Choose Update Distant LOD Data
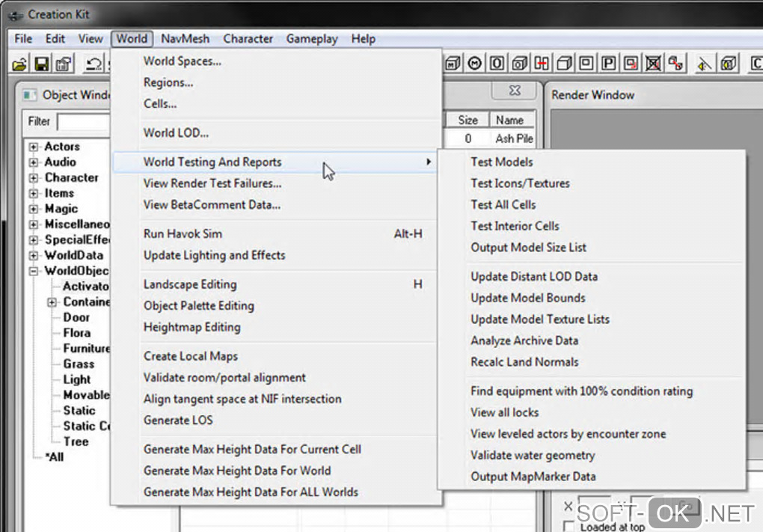763x532 pixels. (592, 276)
